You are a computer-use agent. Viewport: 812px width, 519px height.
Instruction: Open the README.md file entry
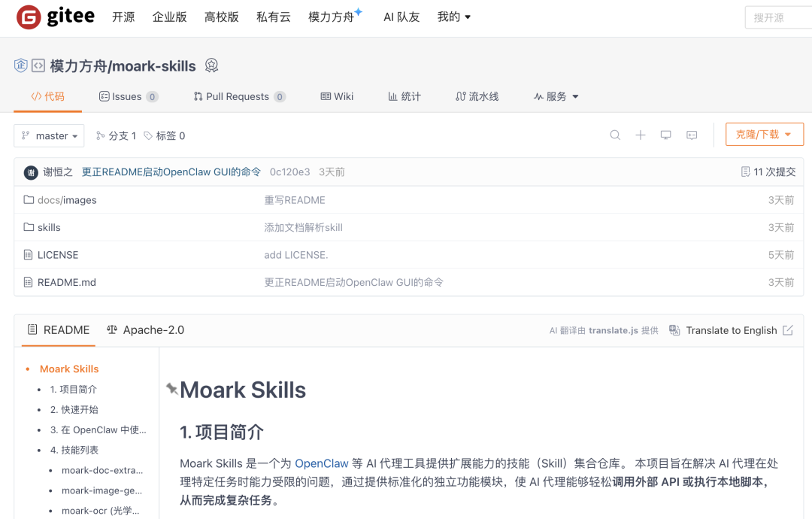(x=66, y=282)
